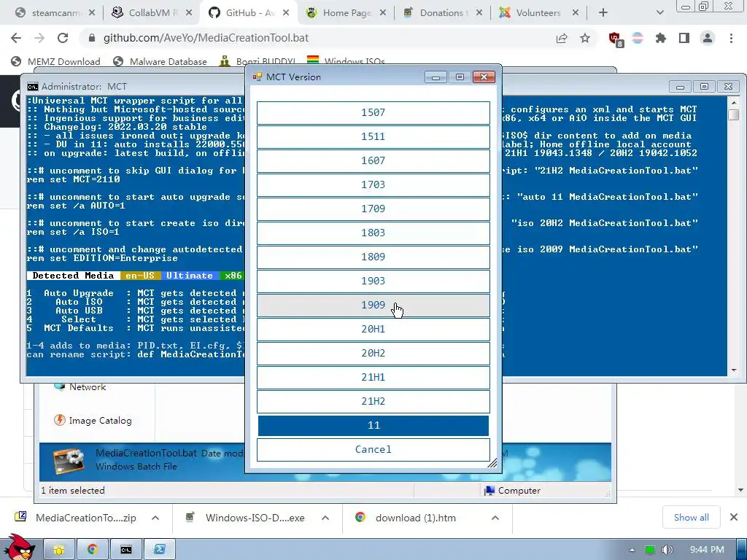Expand options for download (1).htm
The image size is (747, 560).
tap(495, 518)
